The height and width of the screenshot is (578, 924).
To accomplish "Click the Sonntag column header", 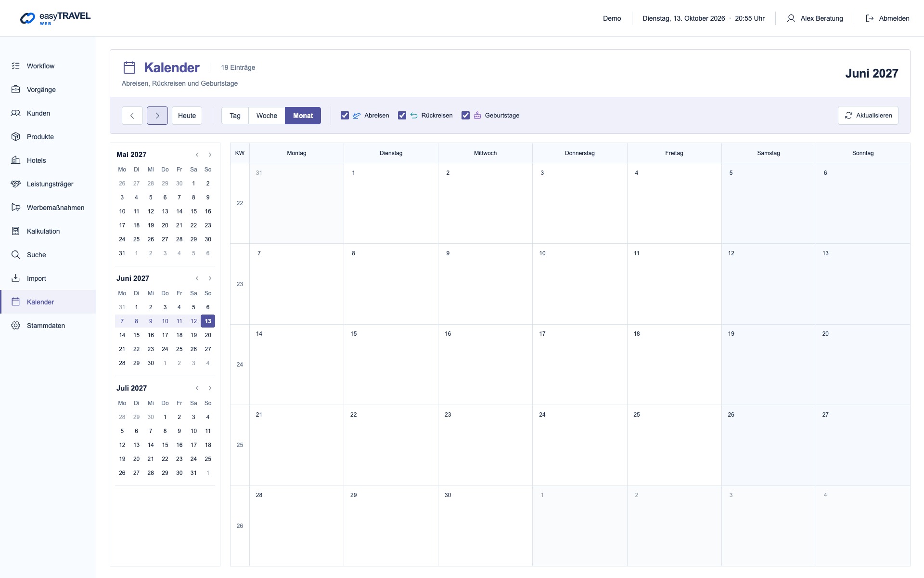I will click(x=863, y=153).
